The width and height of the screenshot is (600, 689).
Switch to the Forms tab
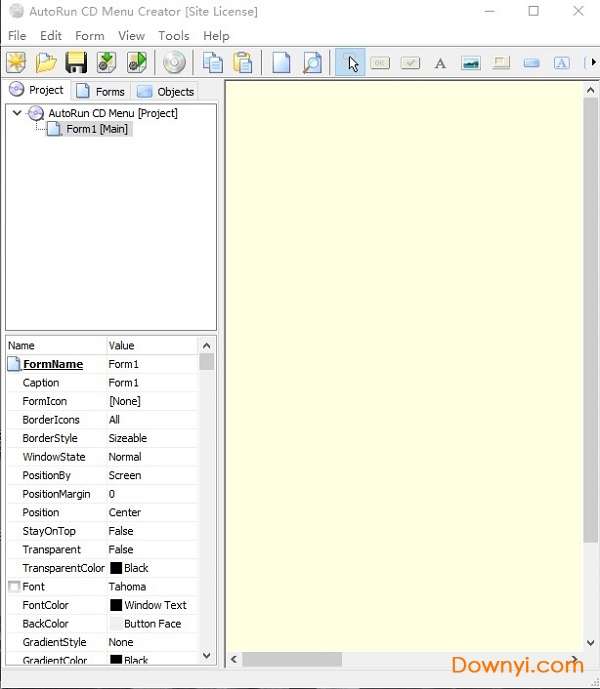pyautogui.click(x=101, y=92)
